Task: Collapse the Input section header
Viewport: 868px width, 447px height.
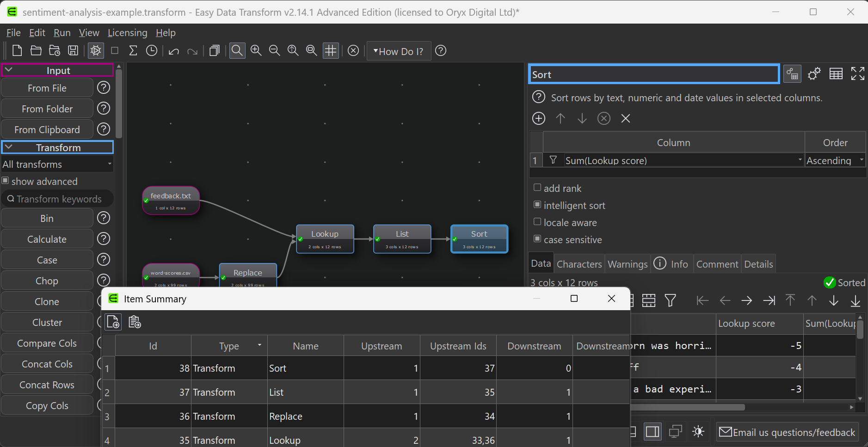Action: (57, 70)
